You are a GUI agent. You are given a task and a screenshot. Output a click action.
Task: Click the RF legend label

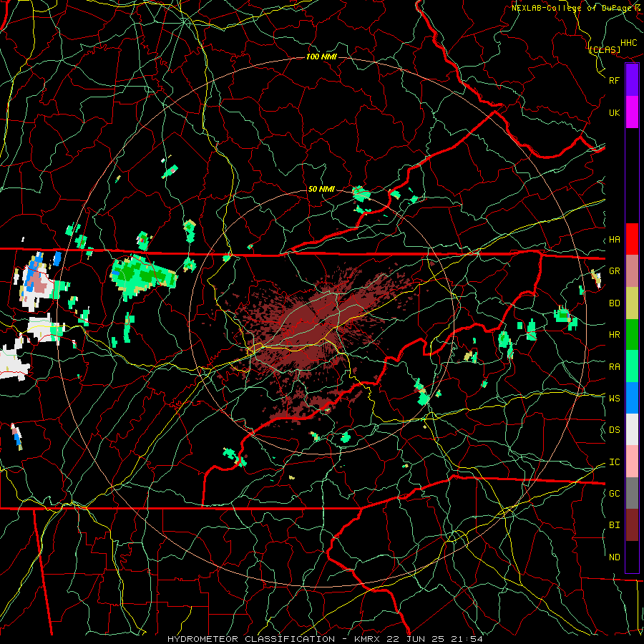(x=614, y=80)
